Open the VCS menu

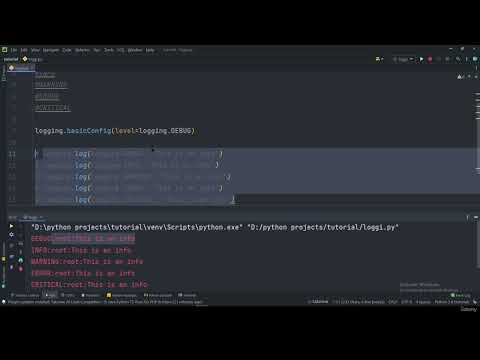pos(121,50)
